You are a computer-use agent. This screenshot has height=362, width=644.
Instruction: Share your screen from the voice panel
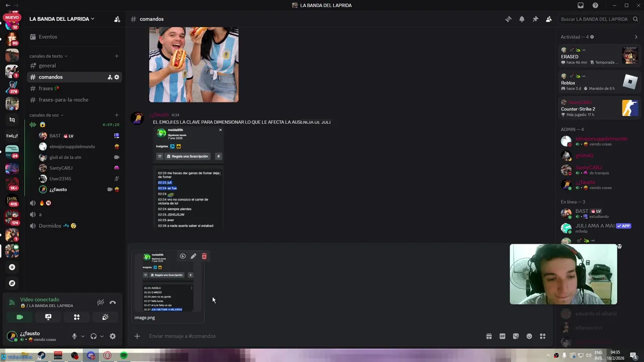tap(48, 317)
